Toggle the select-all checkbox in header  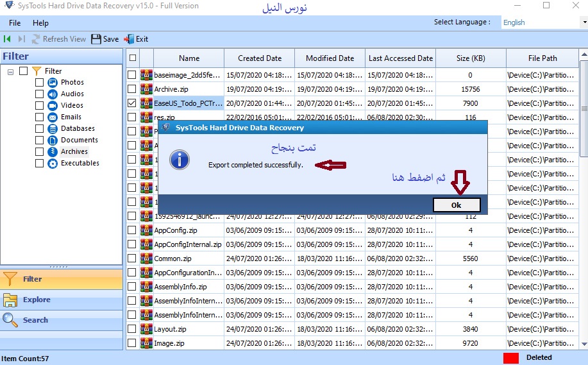(133, 58)
